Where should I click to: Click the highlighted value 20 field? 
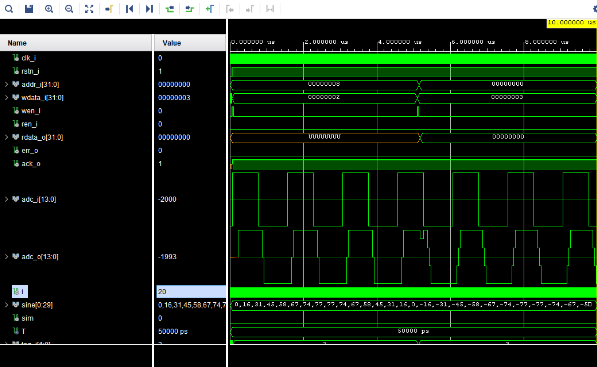pyautogui.click(x=191, y=292)
